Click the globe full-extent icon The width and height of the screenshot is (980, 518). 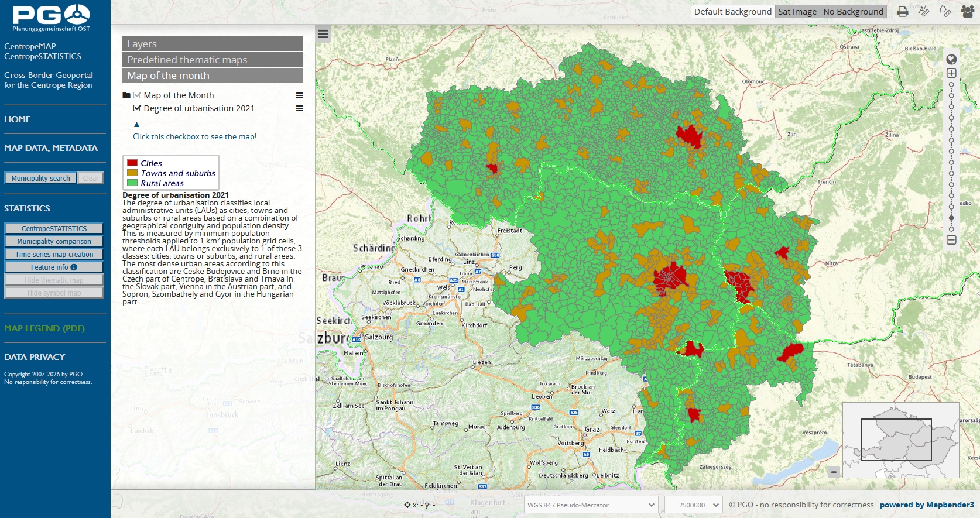point(951,59)
